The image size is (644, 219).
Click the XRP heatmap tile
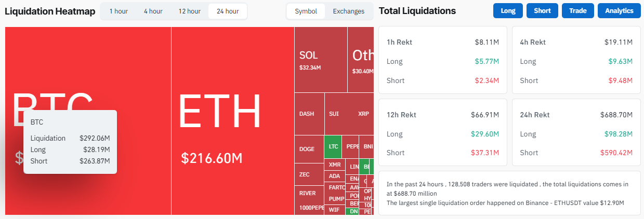pos(363,114)
